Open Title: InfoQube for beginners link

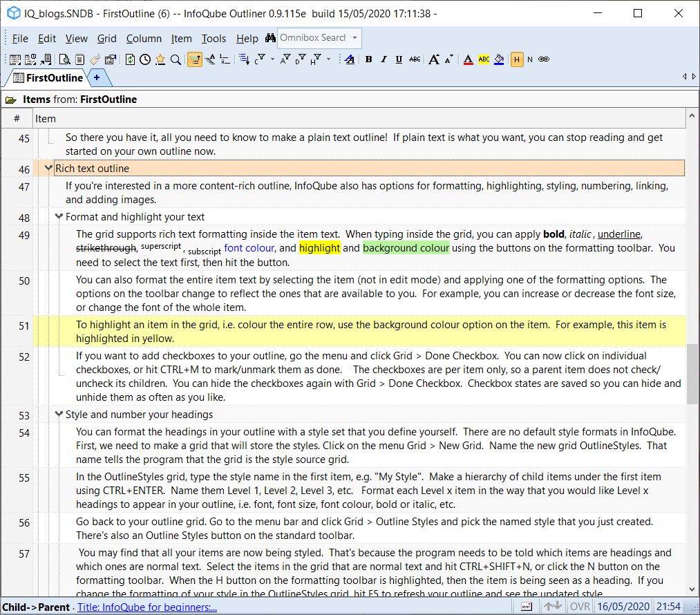click(147, 607)
